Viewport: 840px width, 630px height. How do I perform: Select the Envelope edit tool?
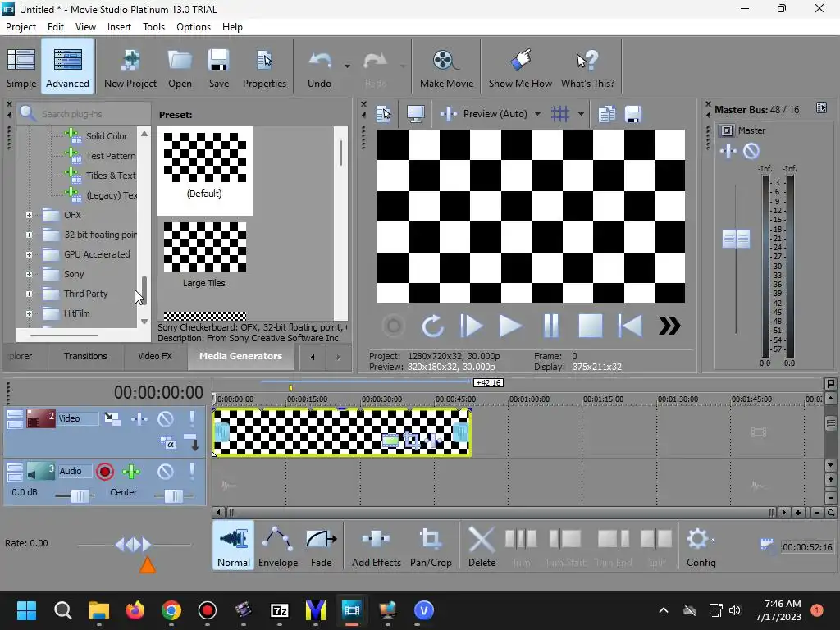278,546
